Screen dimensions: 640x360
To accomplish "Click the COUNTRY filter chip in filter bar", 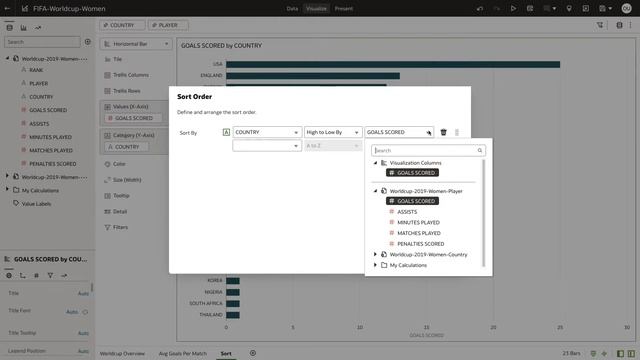I will tap(122, 25).
